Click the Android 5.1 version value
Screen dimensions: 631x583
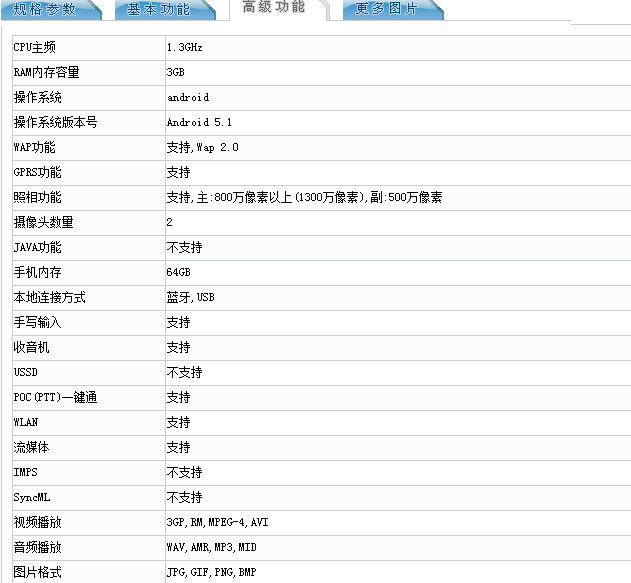click(x=199, y=122)
